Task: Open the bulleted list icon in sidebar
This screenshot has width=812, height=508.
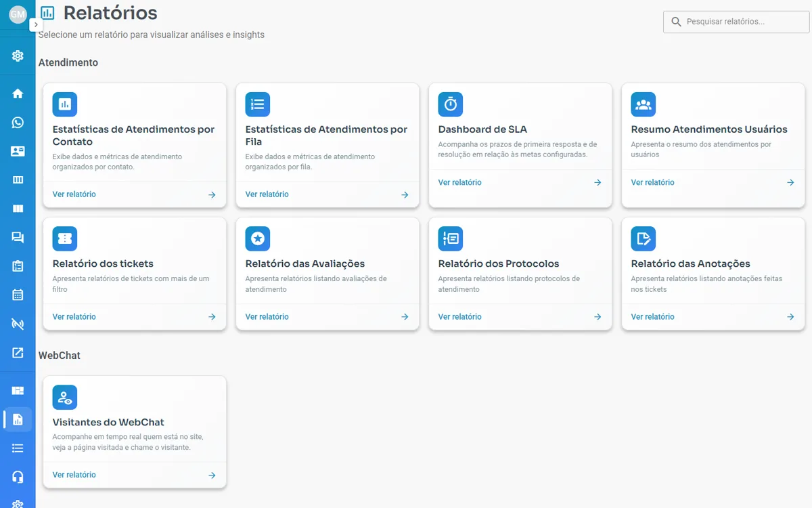Action: [18, 448]
